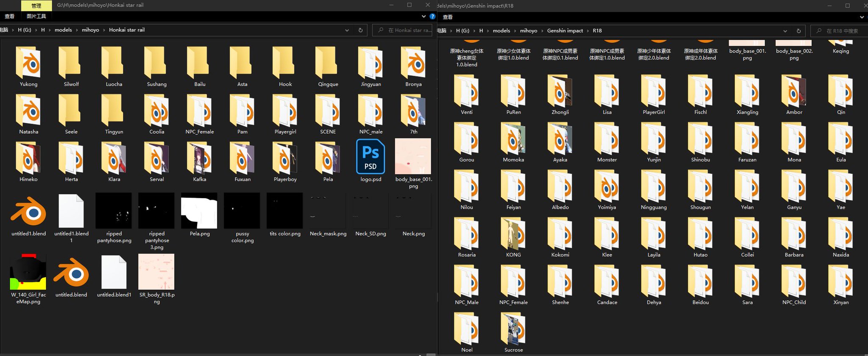
Task: Select the tits color.png thumbnail
Action: [285, 210]
